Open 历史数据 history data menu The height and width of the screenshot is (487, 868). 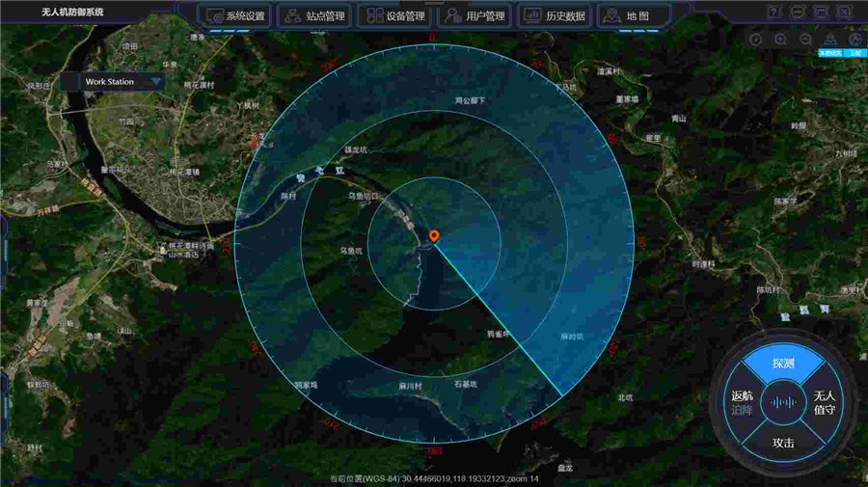tap(556, 16)
